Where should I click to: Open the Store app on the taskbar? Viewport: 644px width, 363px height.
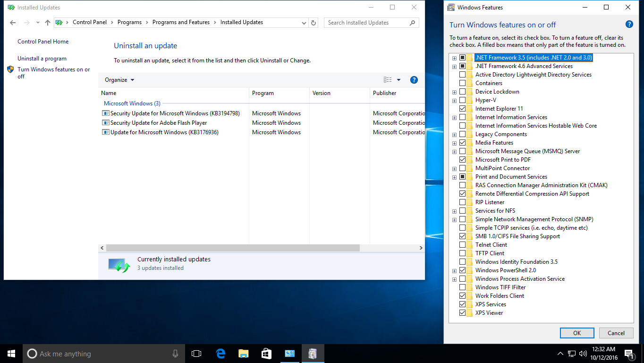267,354
